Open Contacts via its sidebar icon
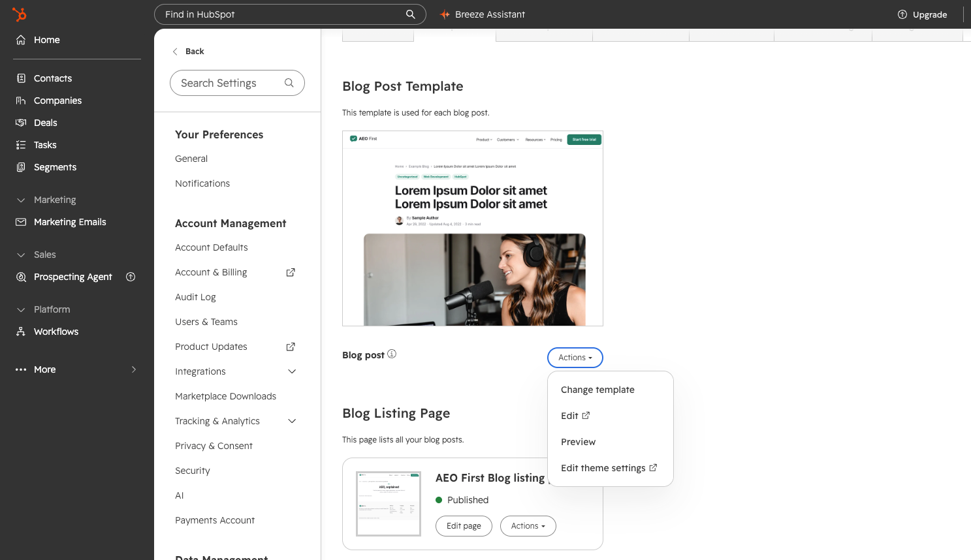 pos(21,78)
